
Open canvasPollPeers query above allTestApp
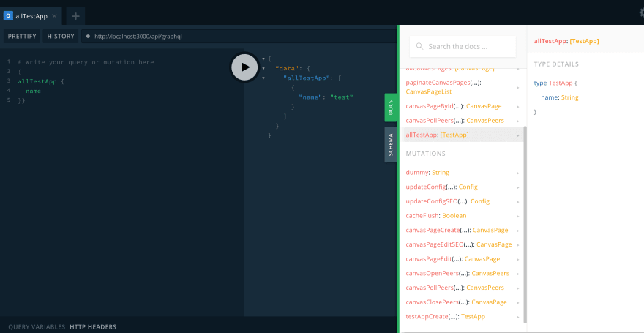[463, 121]
